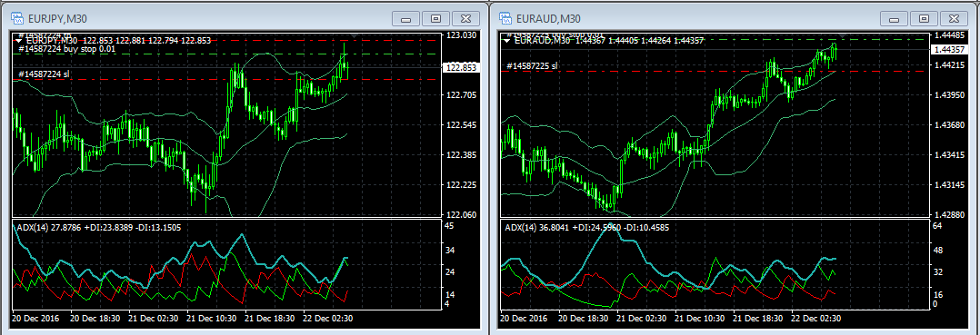Click the current price tag 1.44357

pos(949,49)
